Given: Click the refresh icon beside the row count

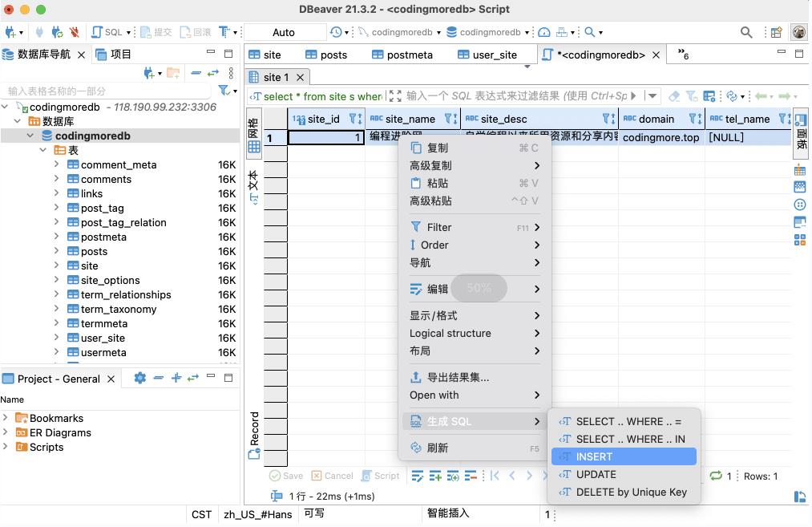Looking at the screenshot, I should (x=716, y=476).
